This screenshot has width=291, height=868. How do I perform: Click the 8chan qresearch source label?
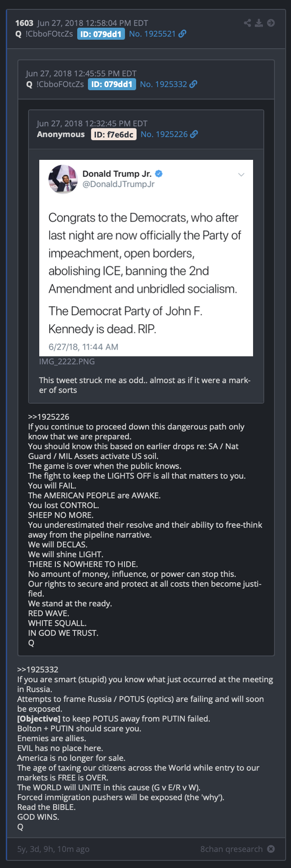pos(231,849)
